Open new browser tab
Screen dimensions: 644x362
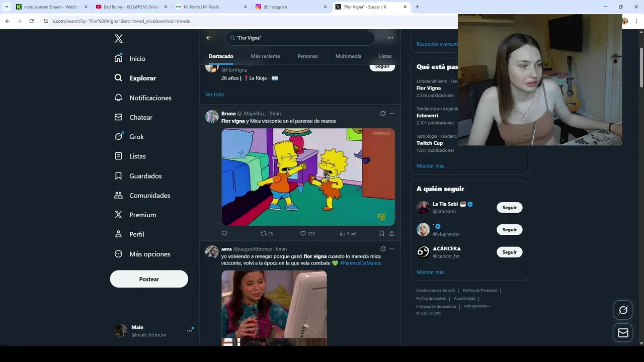(417, 7)
